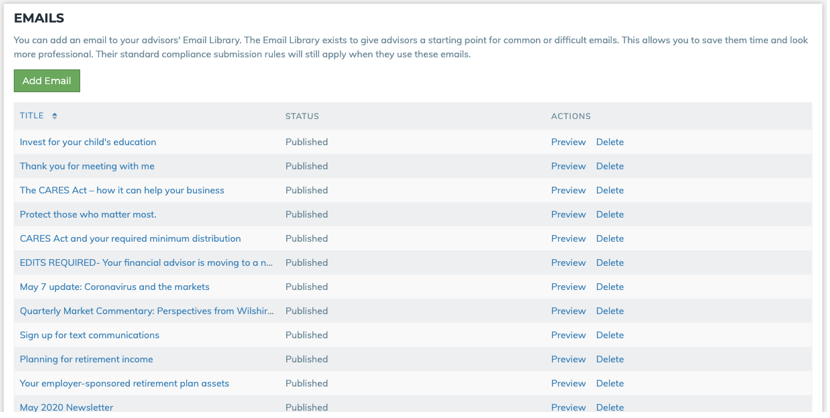Preview 'CARES Act and your required minimum distribution'
The width and height of the screenshot is (830, 418).
tap(568, 239)
